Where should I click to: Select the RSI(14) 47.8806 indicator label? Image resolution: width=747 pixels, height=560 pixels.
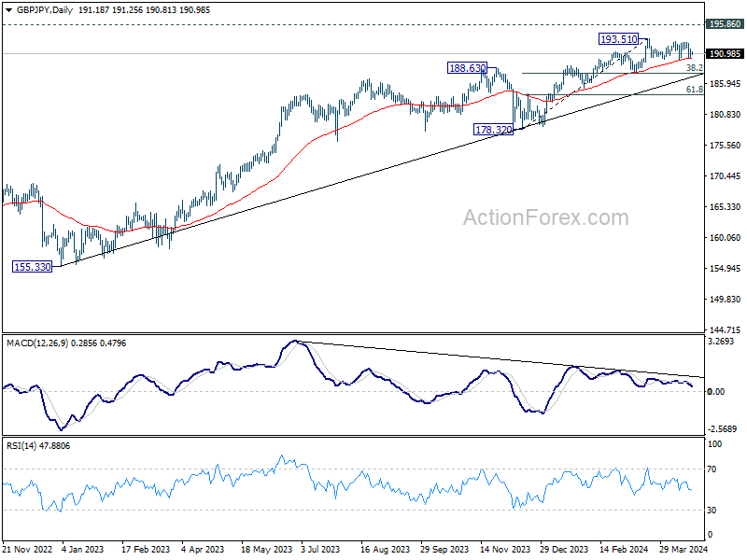click(38, 446)
